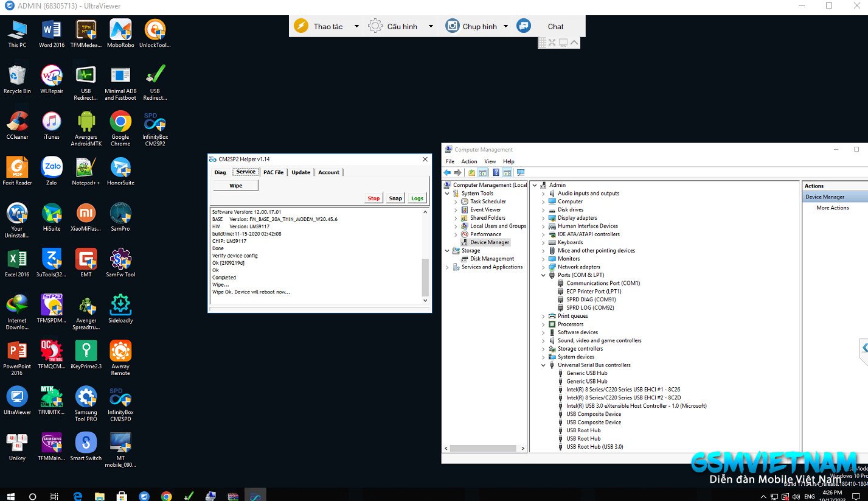This screenshot has height=501, width=868.
Task: Launch the Unikey desktop shortcut
Action: click(x=17, y=447)
